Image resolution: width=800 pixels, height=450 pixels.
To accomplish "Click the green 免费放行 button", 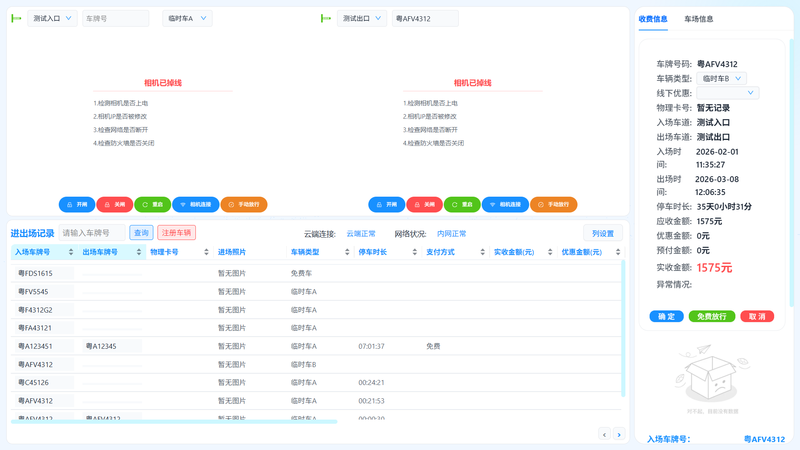I will point(712,316).
